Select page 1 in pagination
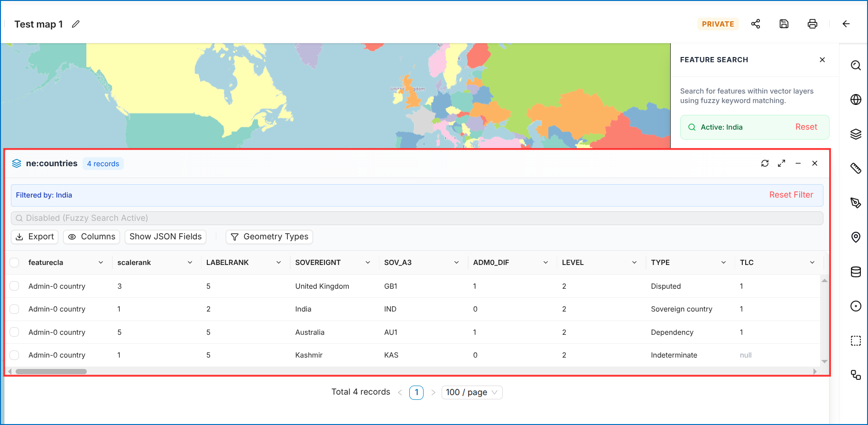 [x=416, y=392]
